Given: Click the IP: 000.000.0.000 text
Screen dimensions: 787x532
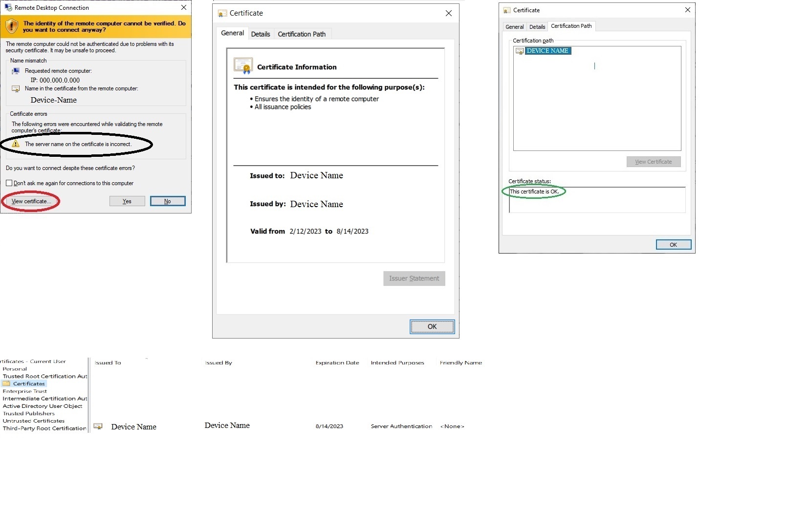Looking at the screenshot, I should [x=55, y=80].
